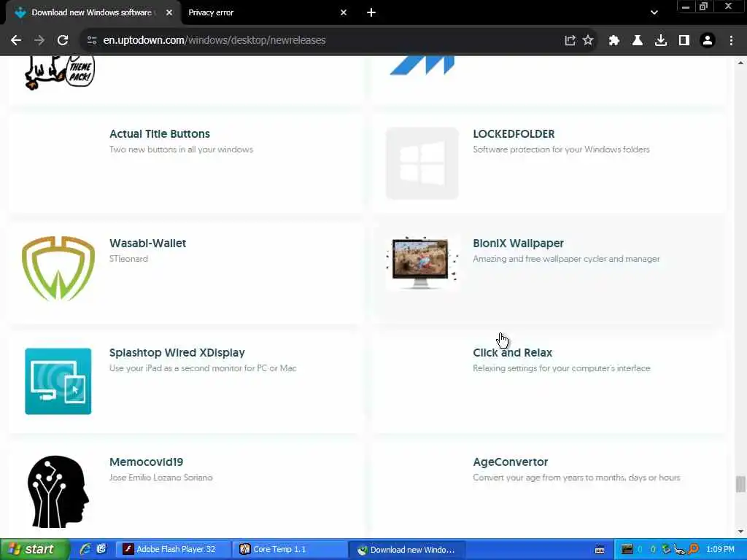Go back to previous page
The image size is (747, 560).
(16, 41)
